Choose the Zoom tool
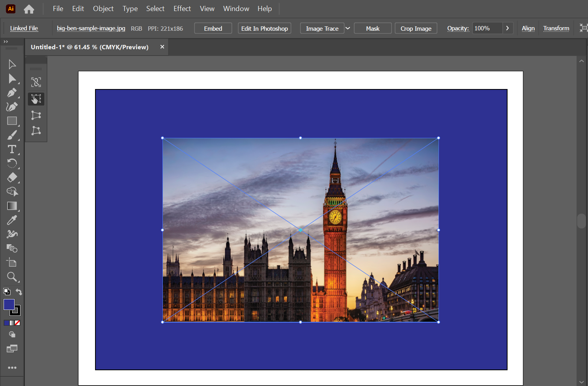 point(12,277)
